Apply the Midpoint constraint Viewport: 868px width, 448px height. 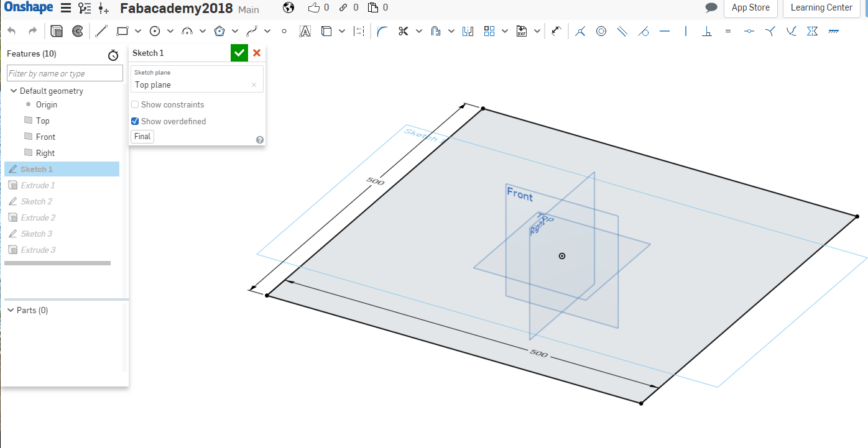click(749, 31)
